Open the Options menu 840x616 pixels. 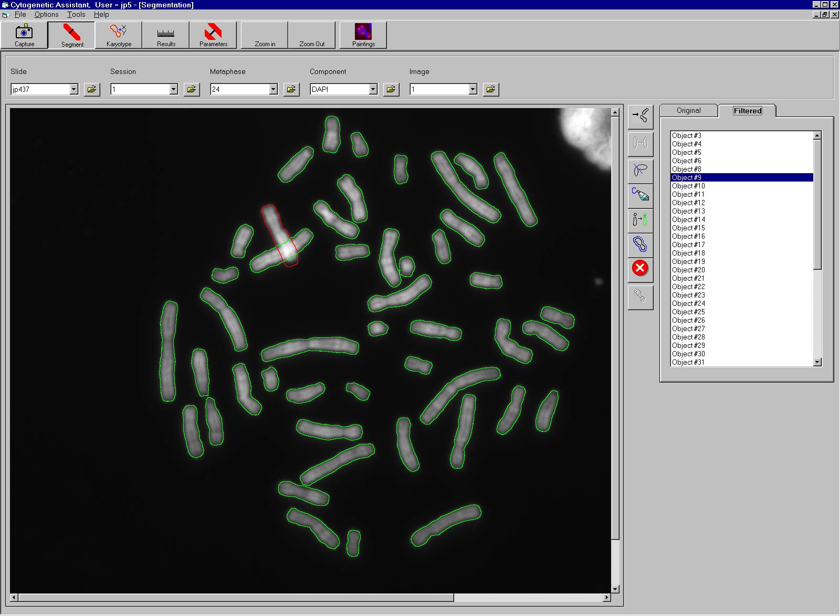46,15
